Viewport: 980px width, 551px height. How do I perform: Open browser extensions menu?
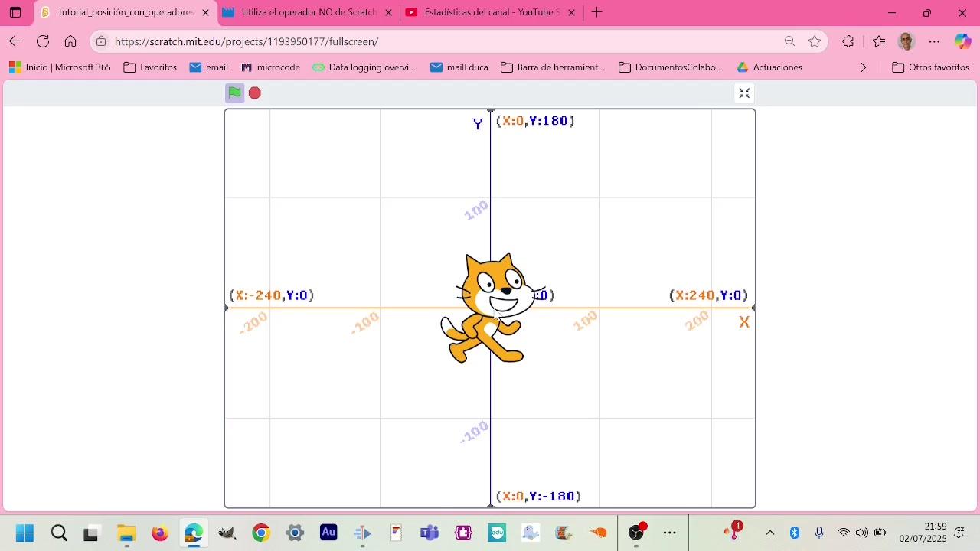(x=848, y=41)
